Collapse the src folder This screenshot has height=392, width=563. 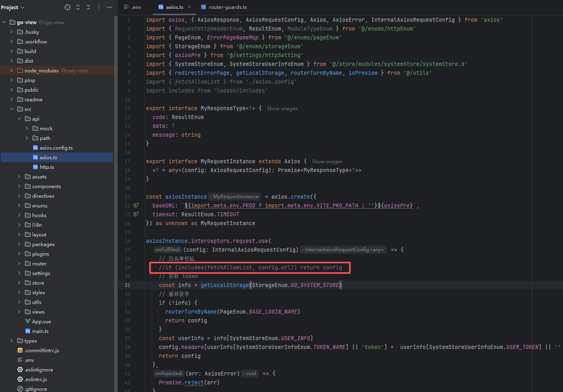(12, 109)
